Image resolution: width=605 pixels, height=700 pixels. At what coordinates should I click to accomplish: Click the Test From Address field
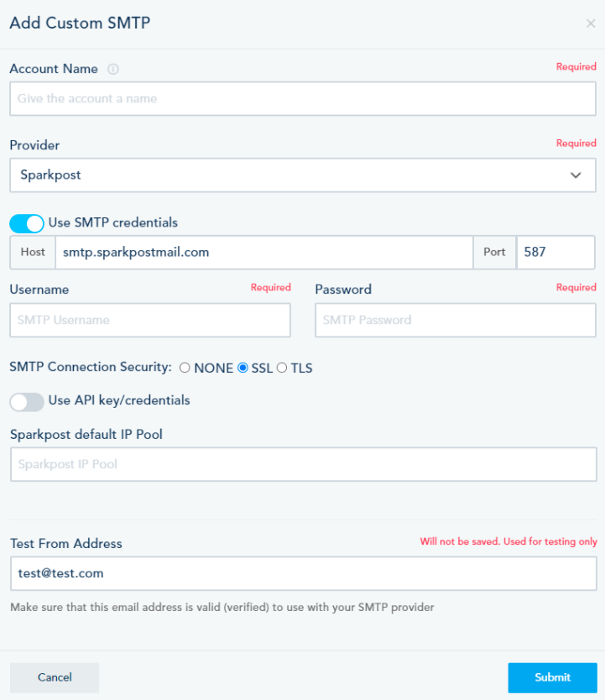[x=302, y=574]
